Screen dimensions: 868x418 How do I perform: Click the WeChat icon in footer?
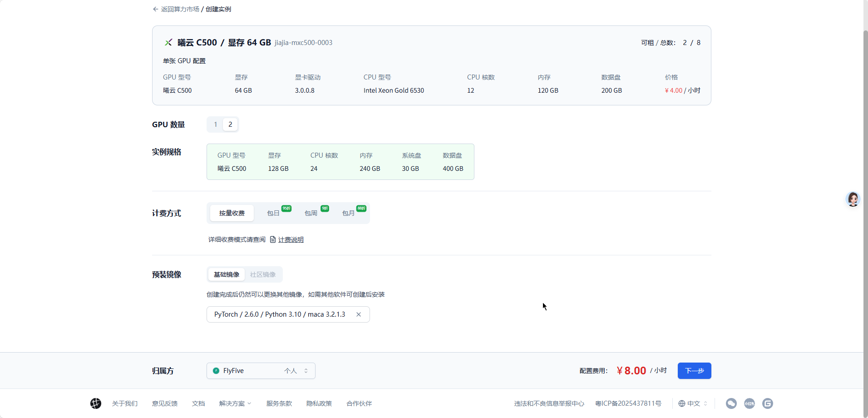coord(731,403)
